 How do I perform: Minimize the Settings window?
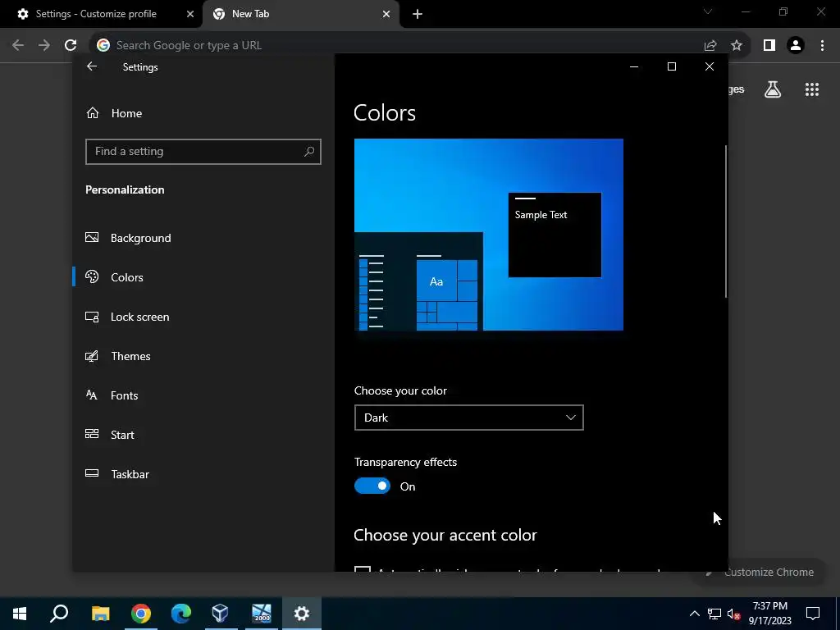pos(634,66)
